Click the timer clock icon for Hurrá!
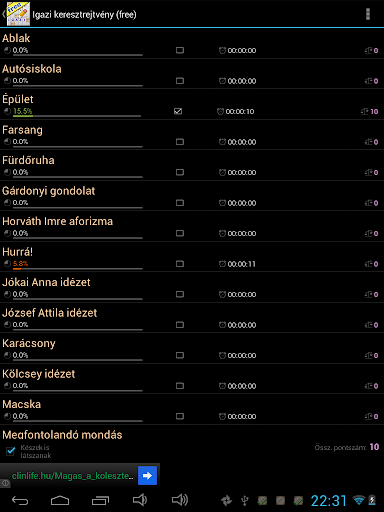This screenshot has height=512, width=384. pos(222,264)
